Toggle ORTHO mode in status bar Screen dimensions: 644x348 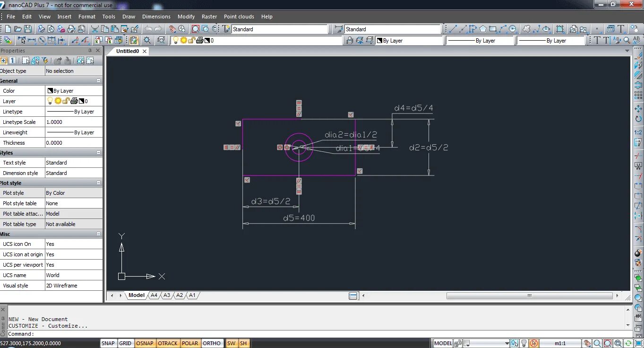(212, 343)
